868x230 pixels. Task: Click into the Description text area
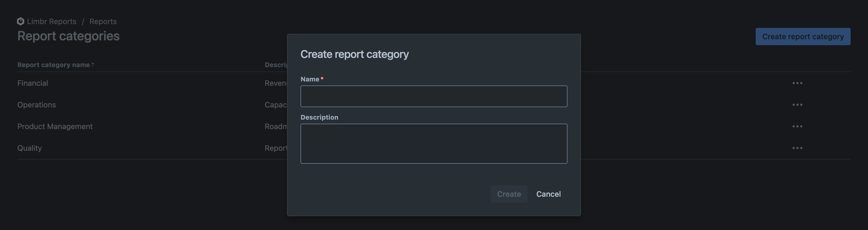pyautogui.click(x=434, y=144)
